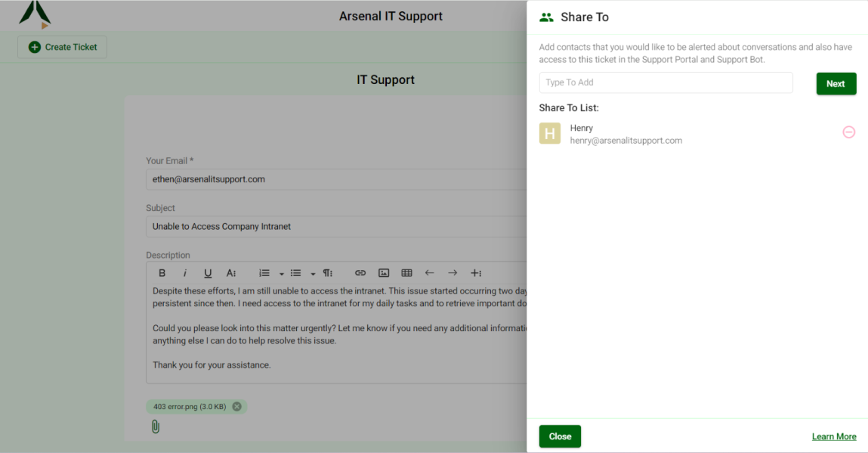Toggle the numbered list on selected text
Image resolution: width=868 pixels, height=453 pixels.
pyautogui.click(x=263, y=273)
